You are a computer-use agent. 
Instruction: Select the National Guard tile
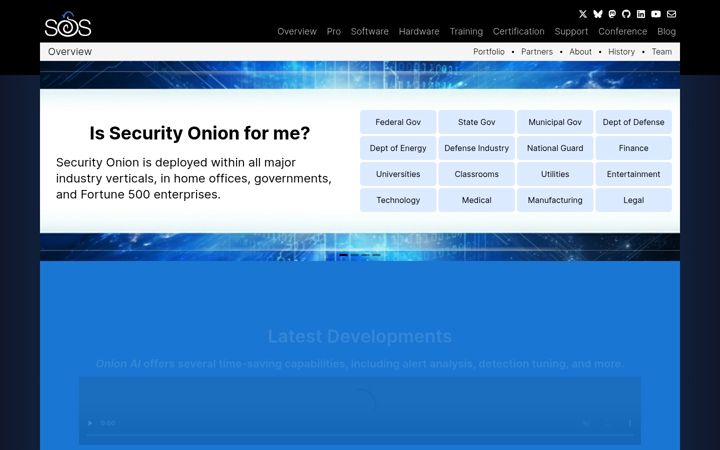coord(555,148)
